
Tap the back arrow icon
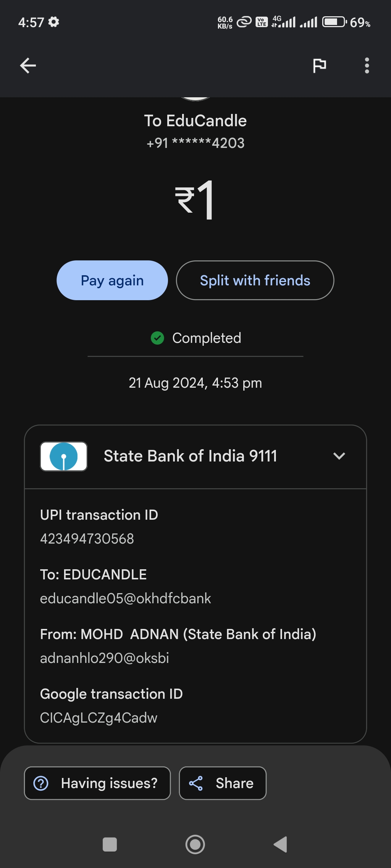[28, 65]
